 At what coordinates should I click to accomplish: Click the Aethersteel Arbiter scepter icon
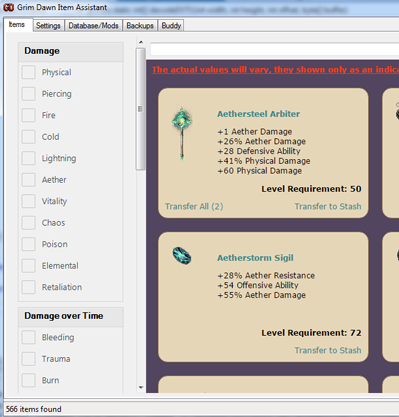tap(182, 134)
